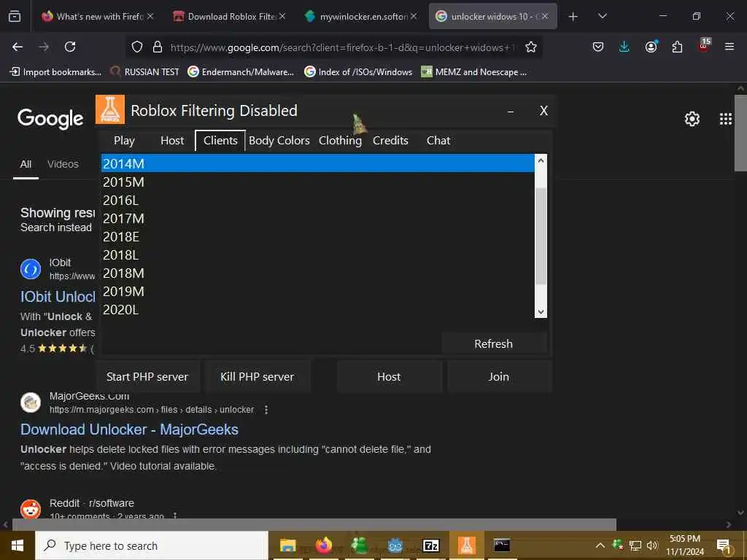Open File Explorer from the taskbar
Viewport: 747px width, 560px height.
pos(287,545)
